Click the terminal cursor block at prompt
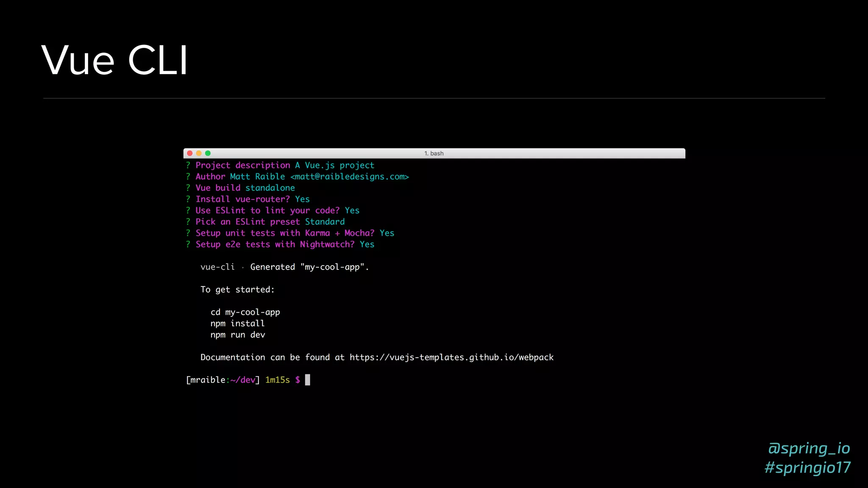 pos(308,380)
